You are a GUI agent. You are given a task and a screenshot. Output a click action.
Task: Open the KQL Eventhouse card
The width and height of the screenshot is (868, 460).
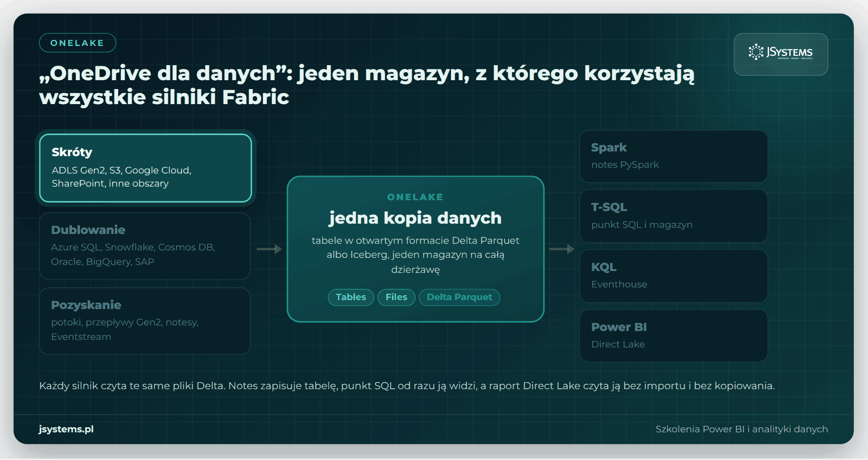tap(673, 276)
